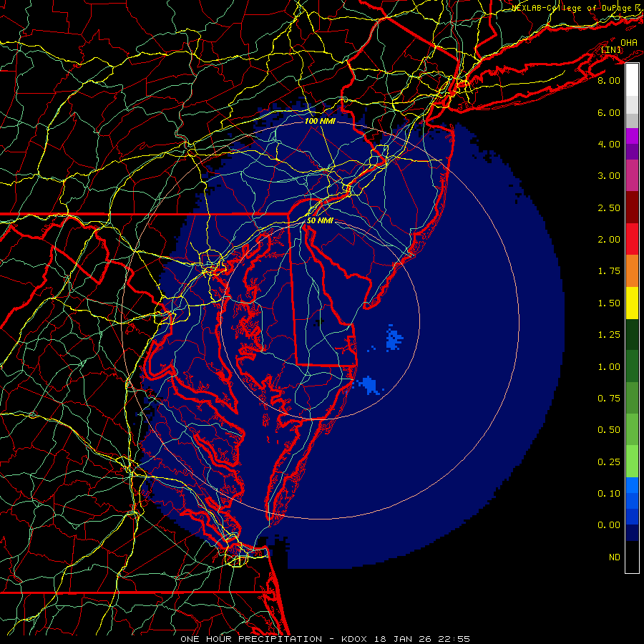Click the white swatch atop the legend
644x644 pixels.
coord(632,80)
